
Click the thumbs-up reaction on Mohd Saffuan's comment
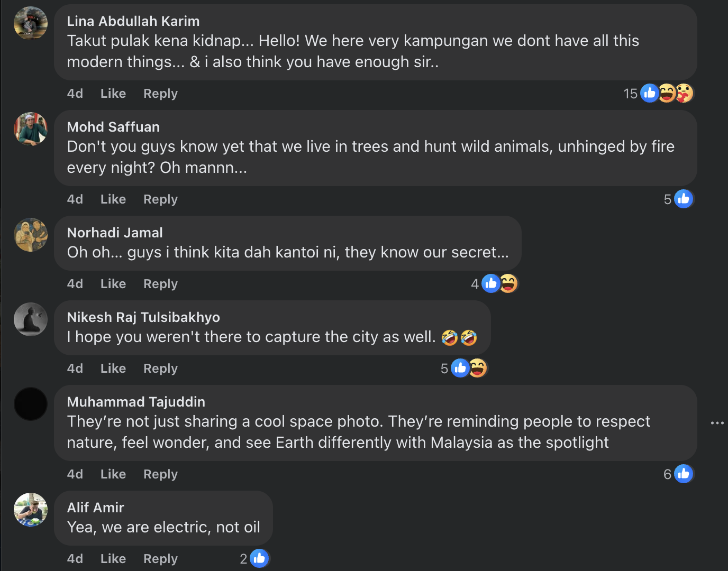[683, 199]
